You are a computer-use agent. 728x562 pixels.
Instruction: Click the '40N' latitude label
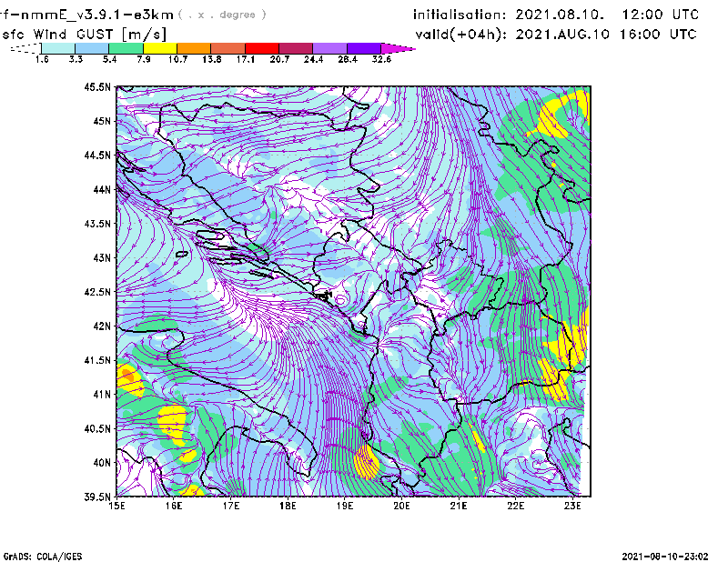(102, 463)
